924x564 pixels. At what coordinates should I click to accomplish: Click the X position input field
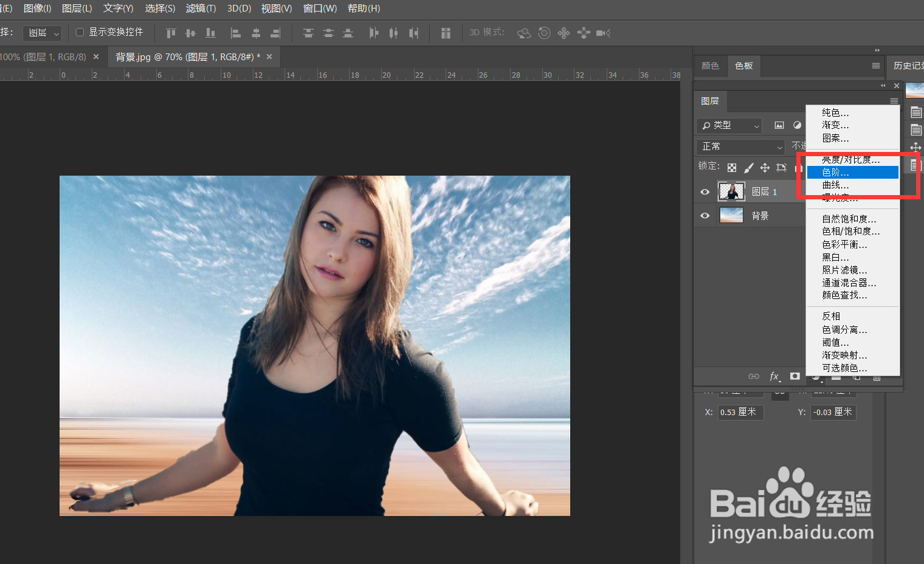pyautogui.click(x=740, y=412)
